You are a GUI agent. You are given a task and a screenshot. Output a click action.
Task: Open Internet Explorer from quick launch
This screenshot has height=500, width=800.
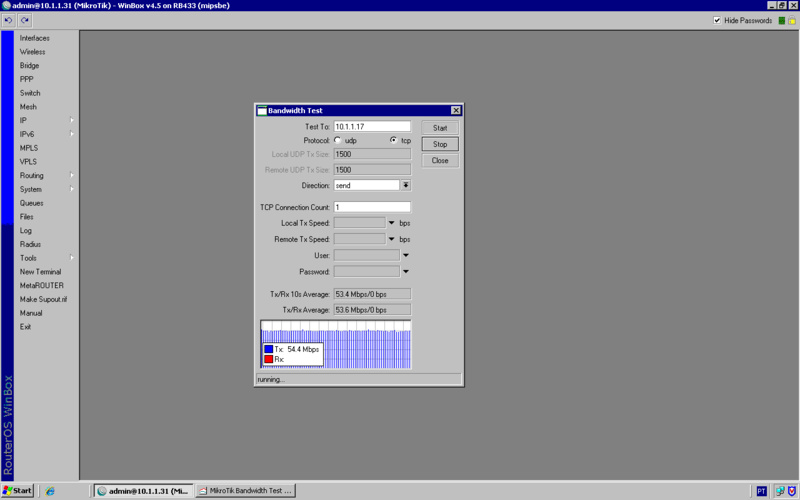tap(49, 491)
